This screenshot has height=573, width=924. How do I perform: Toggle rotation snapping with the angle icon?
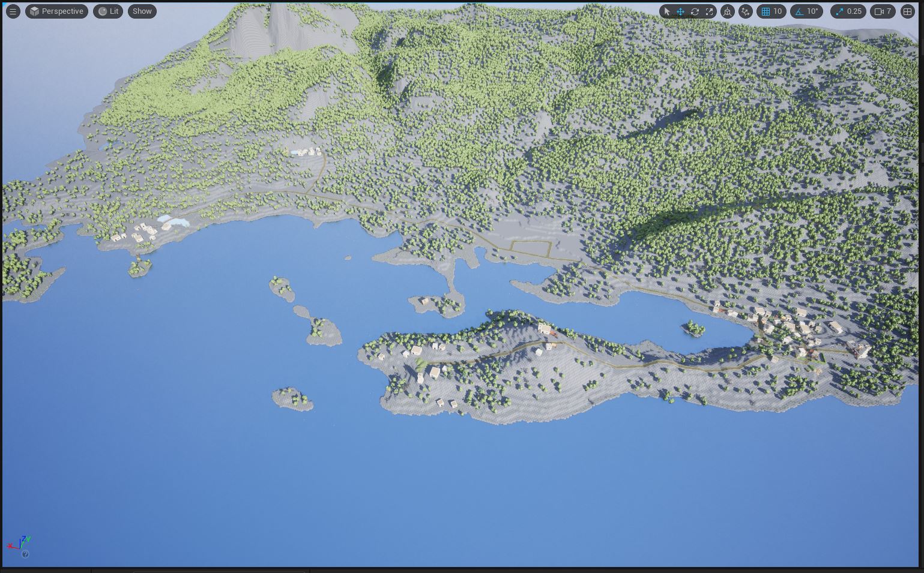tap(800, 11)
